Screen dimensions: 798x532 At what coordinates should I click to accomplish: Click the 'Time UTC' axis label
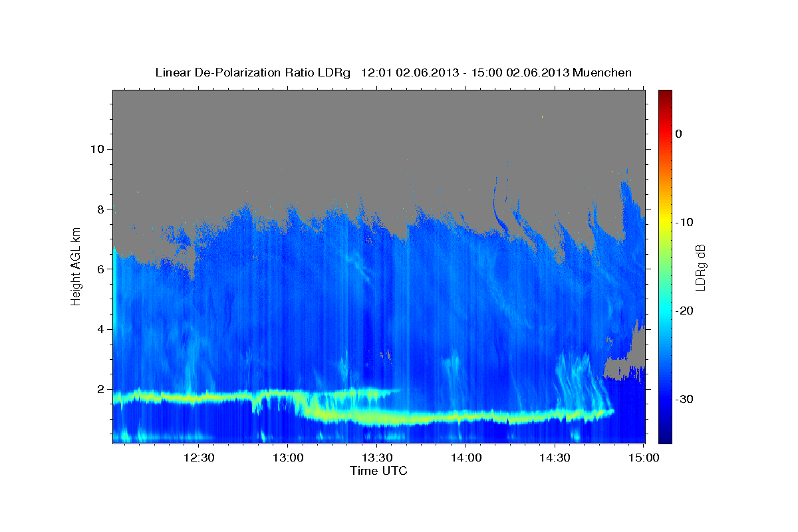(x=378, y=471)
